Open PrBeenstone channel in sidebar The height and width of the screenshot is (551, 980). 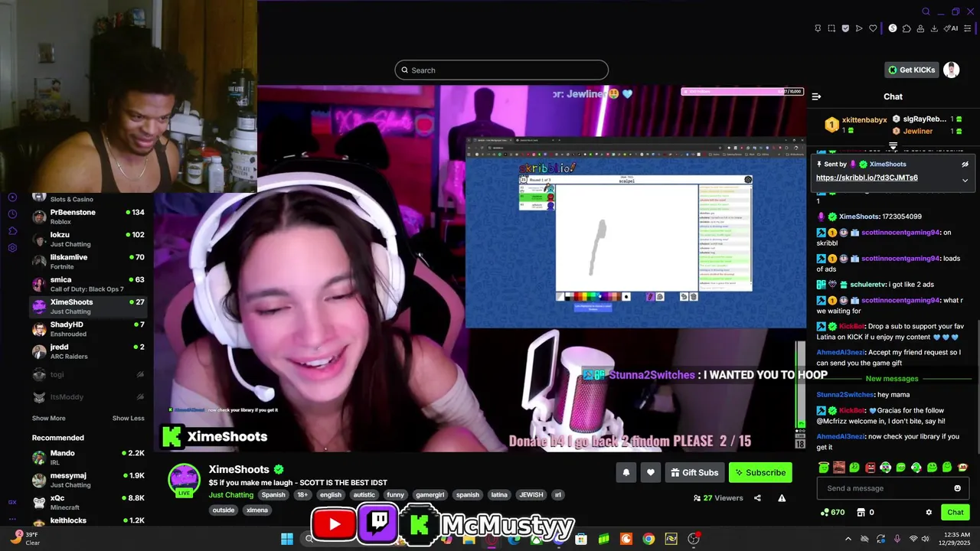(89, 217)
